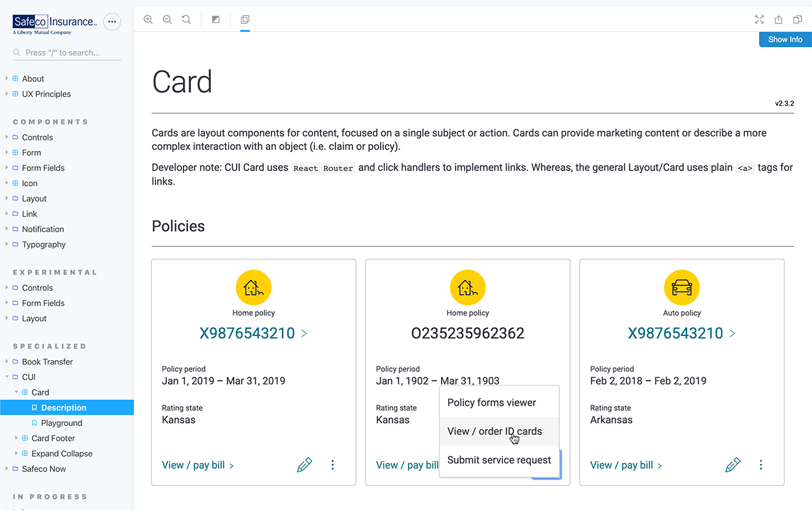Select 'Policy forms viewer' from the popup menu
The height and width of the screenshot is (510, 812).
tap(491, 403)
